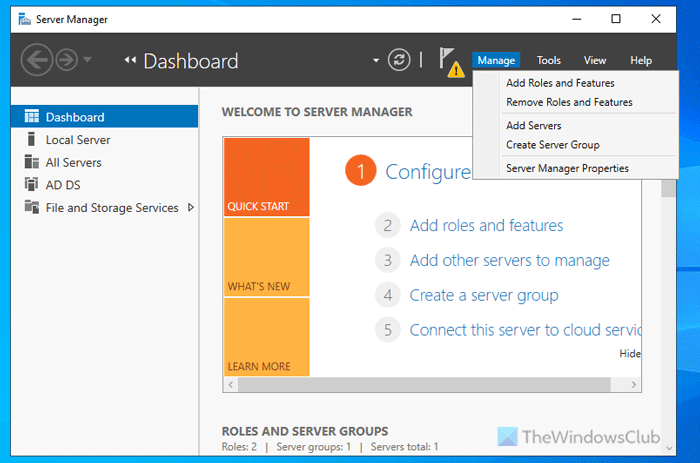
Task: Select Server Manager Properties menu entry
Action: click(567, 168)
